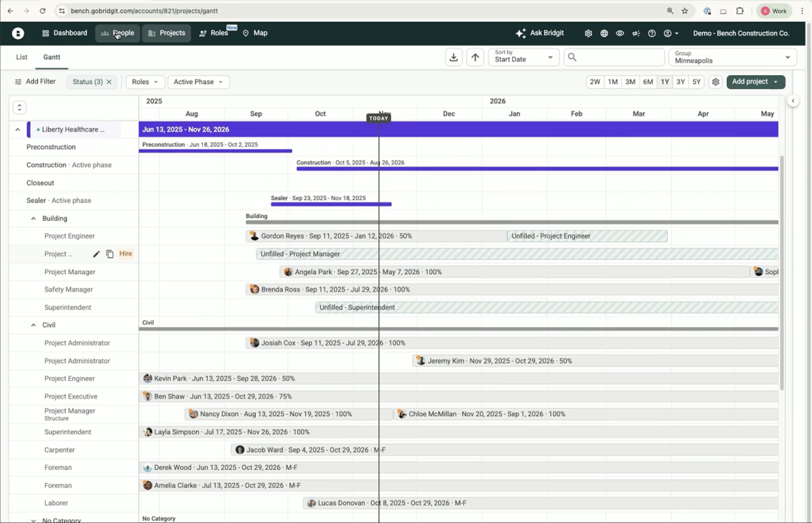Screen dimensions: 812x523
Task: Toggle the eye visibility icon in header
Action: 620,33
